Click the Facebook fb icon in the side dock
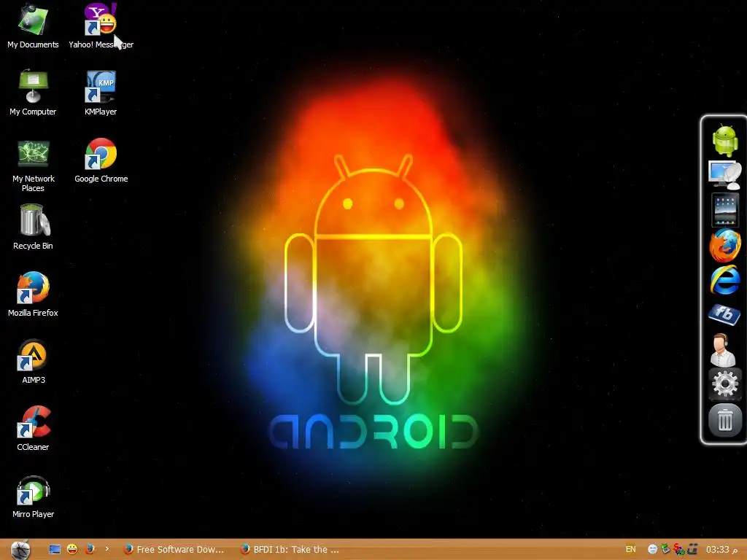This screenshot has width=747, height=560. pos(724,314)
